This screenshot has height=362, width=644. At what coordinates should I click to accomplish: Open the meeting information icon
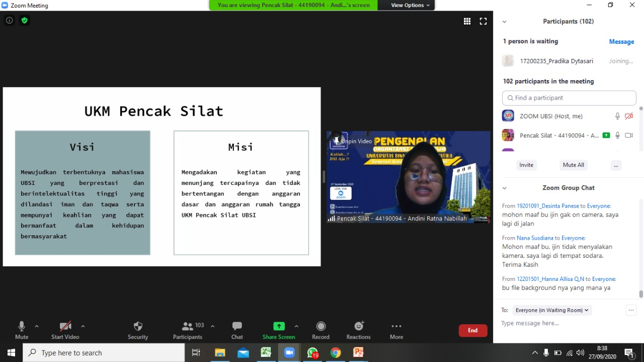[x=10, y=21]
